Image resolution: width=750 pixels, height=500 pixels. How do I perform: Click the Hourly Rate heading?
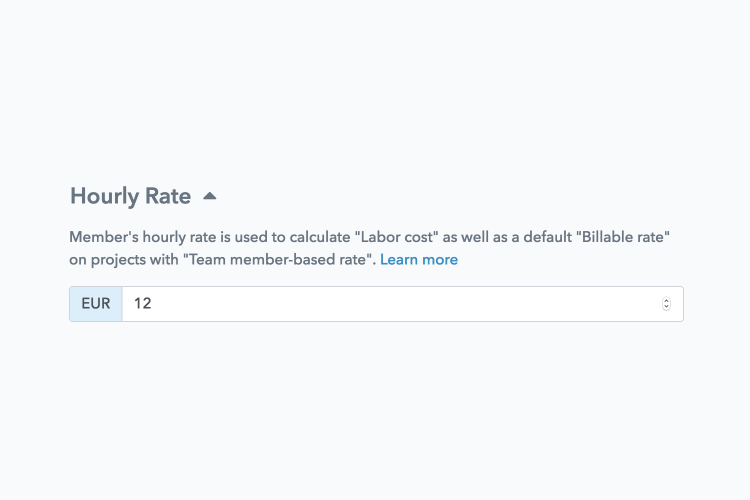131,196
